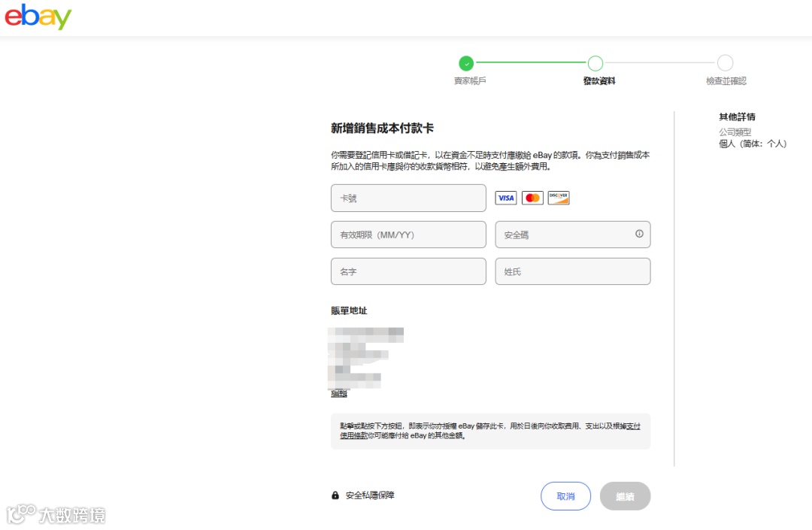Focus the 有效期限 (MM/YY) field
This screenshot has height=530, width=812.
click(x=408, y=235)
